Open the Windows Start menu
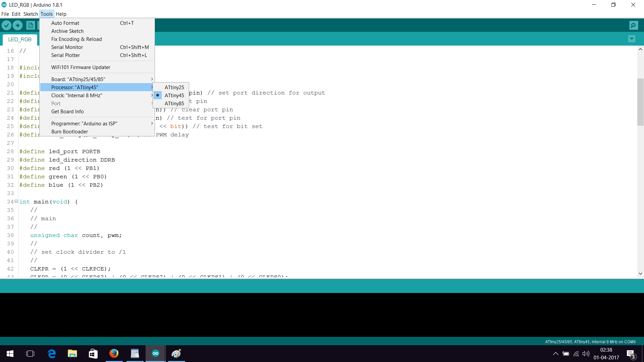 [10, 354]
